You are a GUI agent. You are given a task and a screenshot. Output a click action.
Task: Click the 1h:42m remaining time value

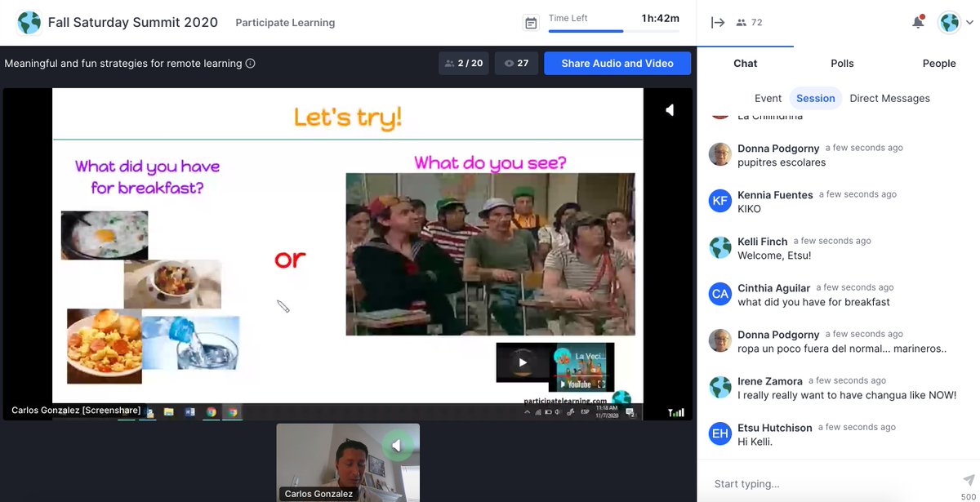click(x=660, y=18)
